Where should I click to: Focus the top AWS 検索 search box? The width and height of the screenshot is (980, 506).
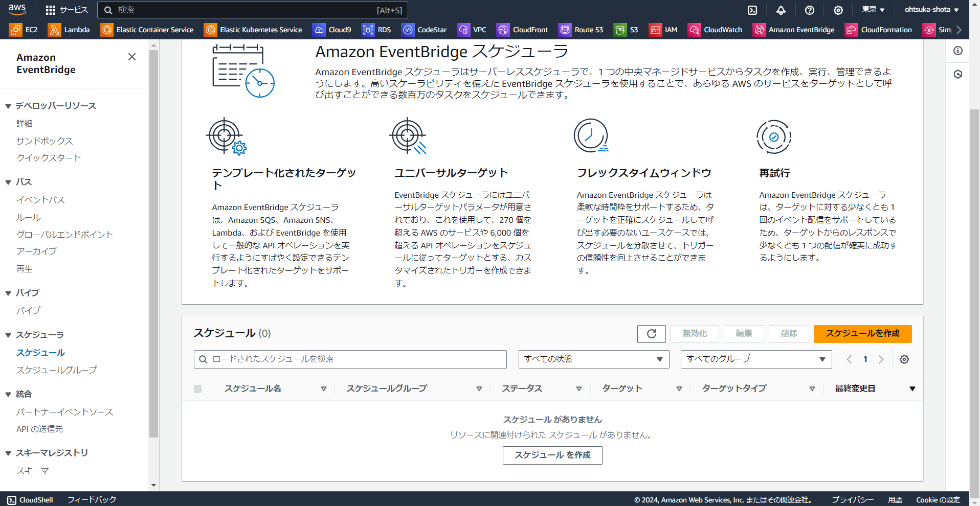click(x=253, y=10)
